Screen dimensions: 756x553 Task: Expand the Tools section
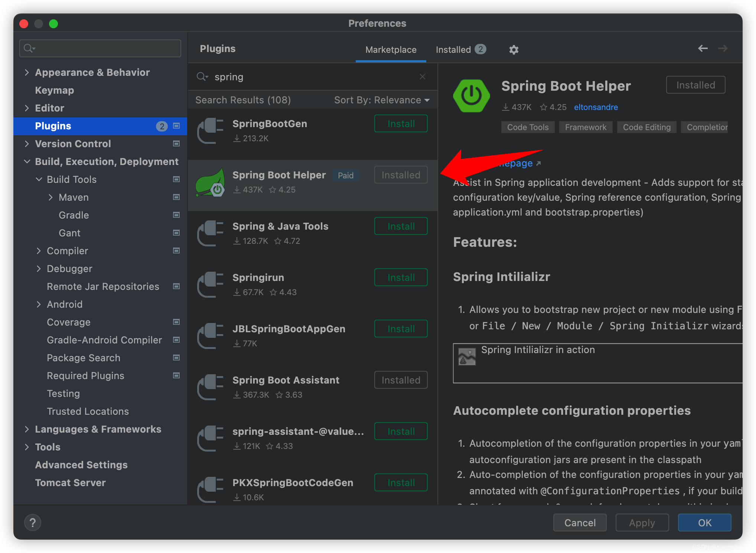(x=27, y=447)
